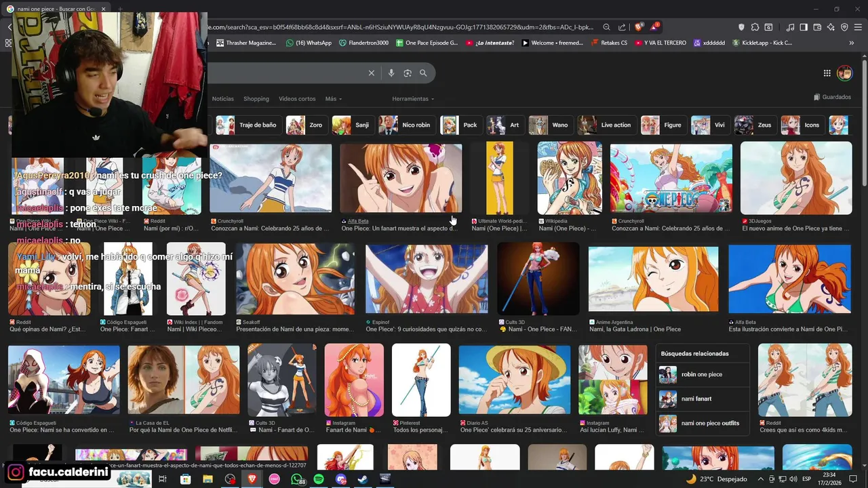Toggle the browser sidebar panel icon
Image resolution: width=868 pixels, height=488 pixels.
click(804, 27)
